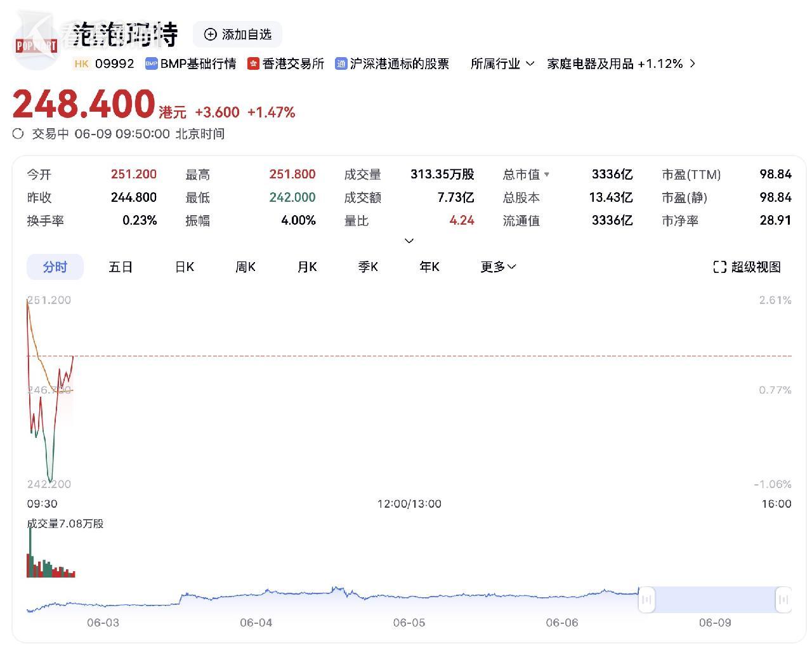Switch to the 五日 tab

click(x=121, y=267)
